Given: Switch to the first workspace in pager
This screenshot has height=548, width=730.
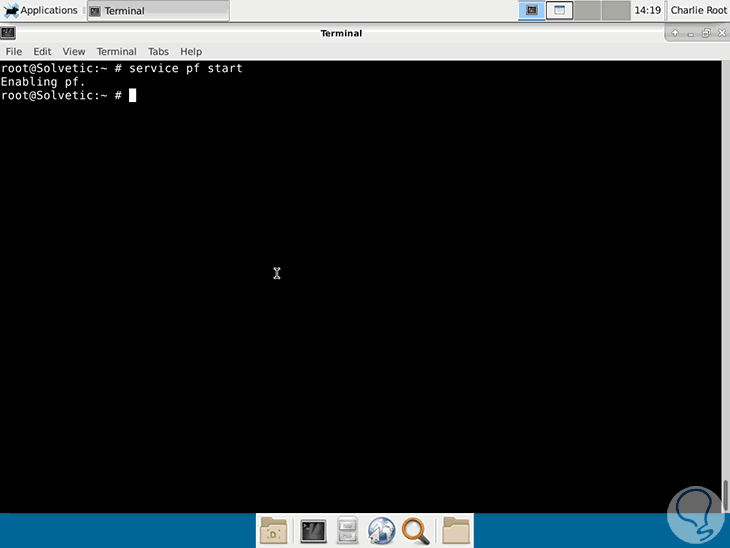Looking at the screenshot, I should pyautogui.click(x=532, y=10).
